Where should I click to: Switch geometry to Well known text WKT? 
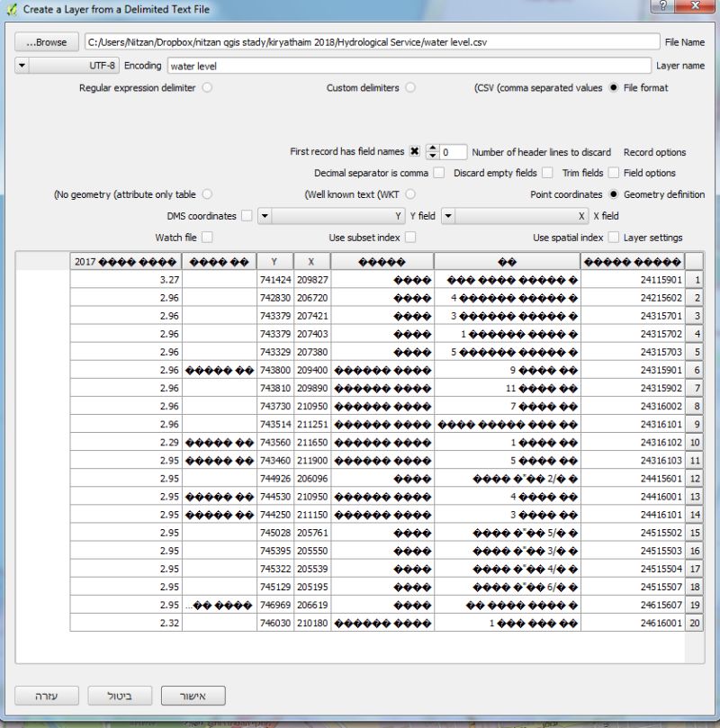[x=410, y=193]
